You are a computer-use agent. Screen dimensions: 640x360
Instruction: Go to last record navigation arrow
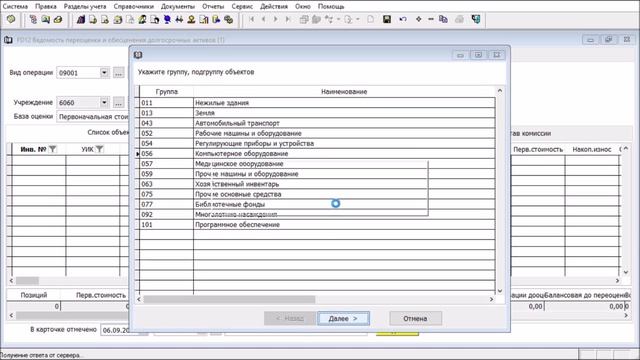[x=288, y=19]
